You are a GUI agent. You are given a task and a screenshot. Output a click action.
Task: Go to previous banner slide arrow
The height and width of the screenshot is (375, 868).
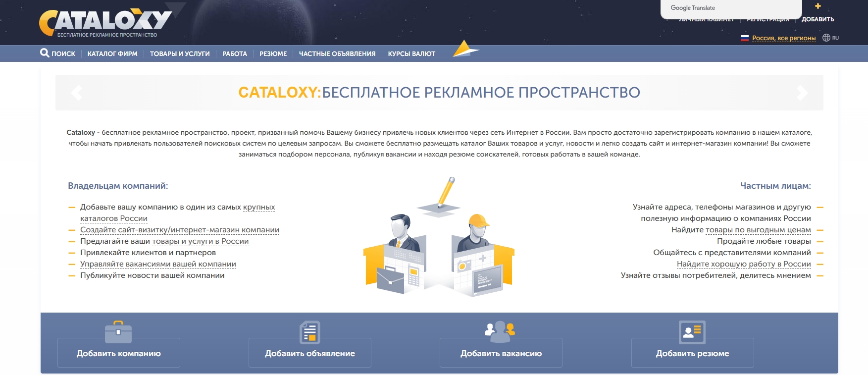point(77,93)
